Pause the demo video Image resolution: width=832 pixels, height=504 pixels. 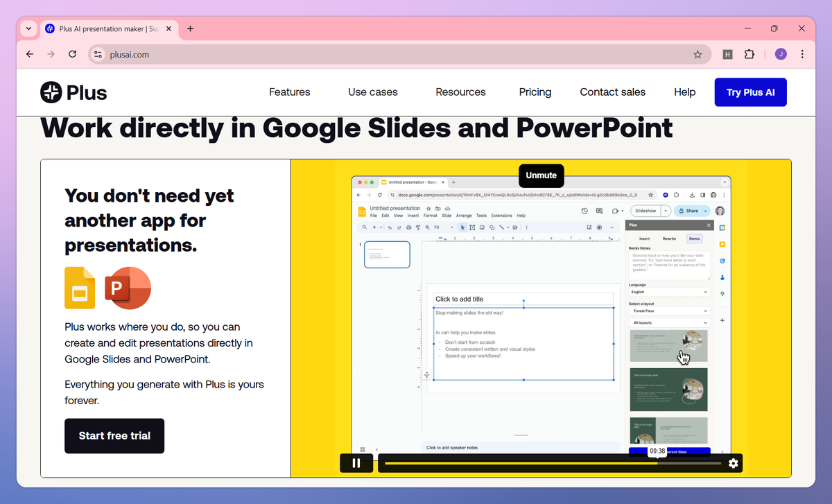tap(356, 463)
